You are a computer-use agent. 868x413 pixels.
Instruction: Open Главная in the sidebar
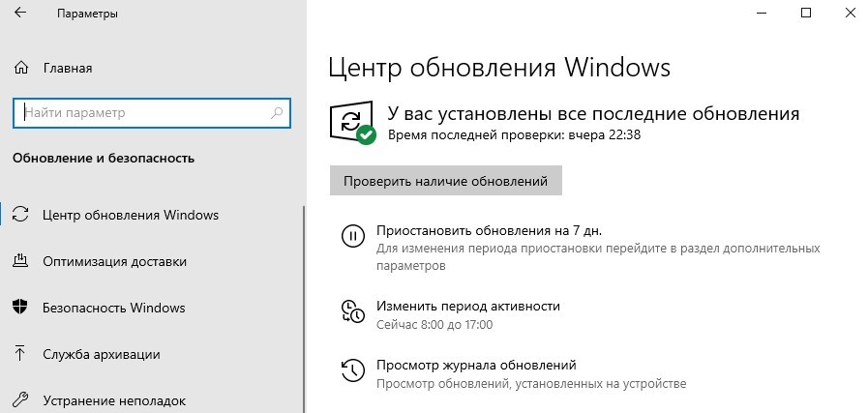[x=68, y=68]
